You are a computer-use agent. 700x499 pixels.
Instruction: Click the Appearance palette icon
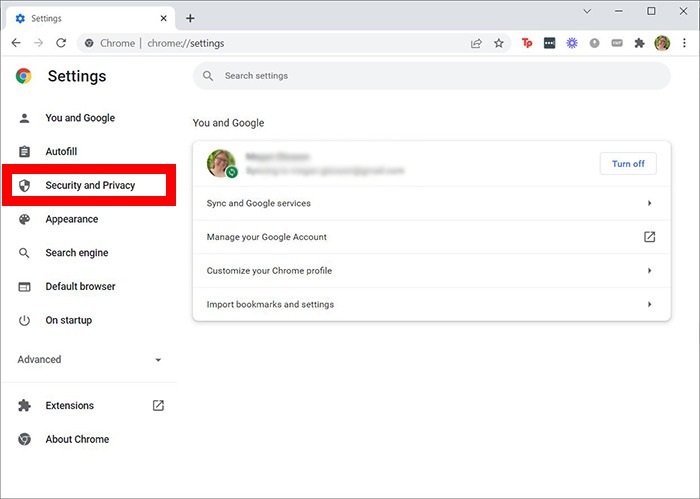[24, 219]
